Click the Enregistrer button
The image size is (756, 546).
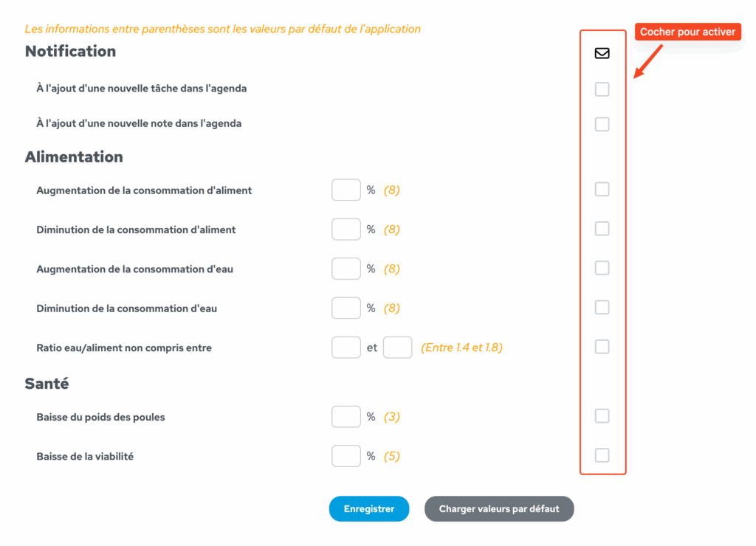tap(369, 509)
